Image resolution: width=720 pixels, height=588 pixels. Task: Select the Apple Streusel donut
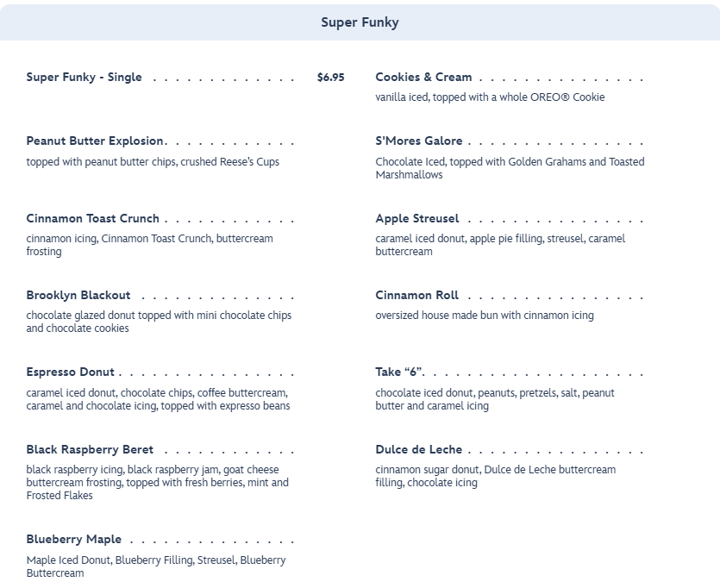pyautogui.click(x=417, y=218)
